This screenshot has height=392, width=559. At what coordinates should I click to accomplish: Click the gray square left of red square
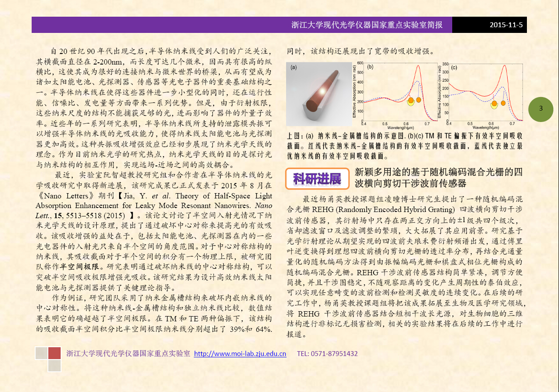[41, 353]
